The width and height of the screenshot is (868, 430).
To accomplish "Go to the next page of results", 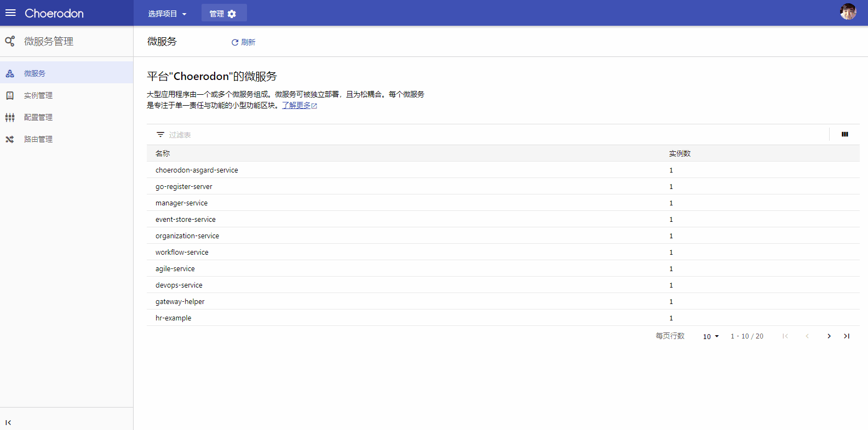I will (x=829, y=336).
